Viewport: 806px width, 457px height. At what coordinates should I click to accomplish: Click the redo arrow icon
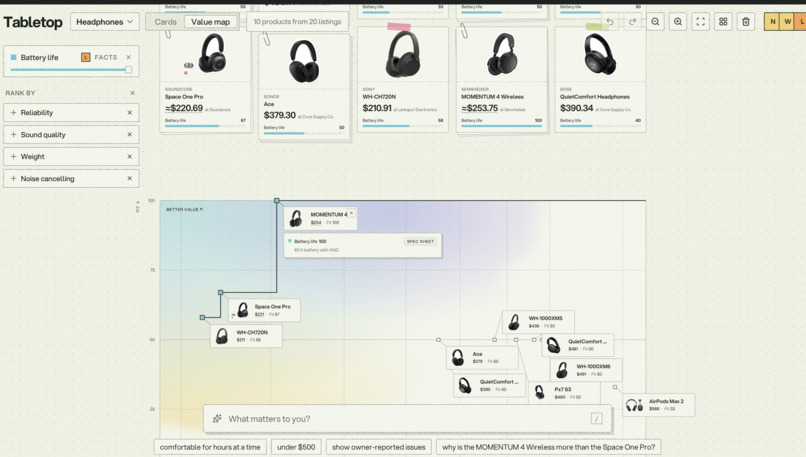click(x=632, y=22)
